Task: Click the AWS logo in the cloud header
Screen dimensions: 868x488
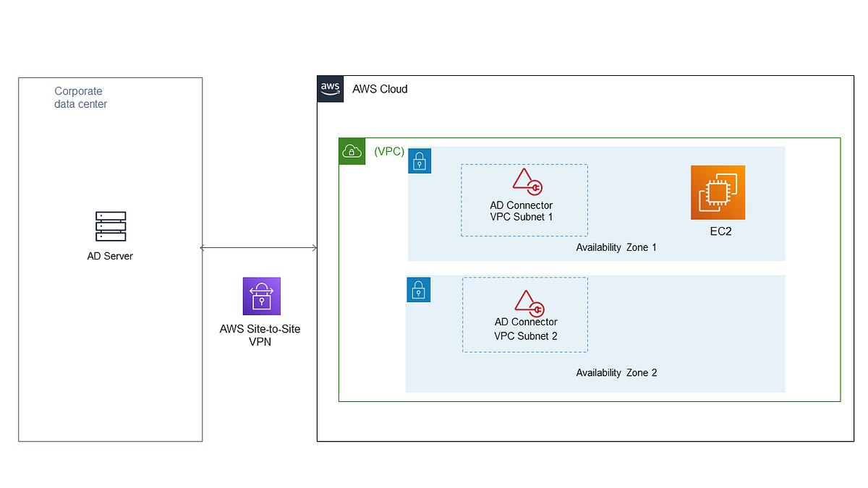Action: (330, 88)
